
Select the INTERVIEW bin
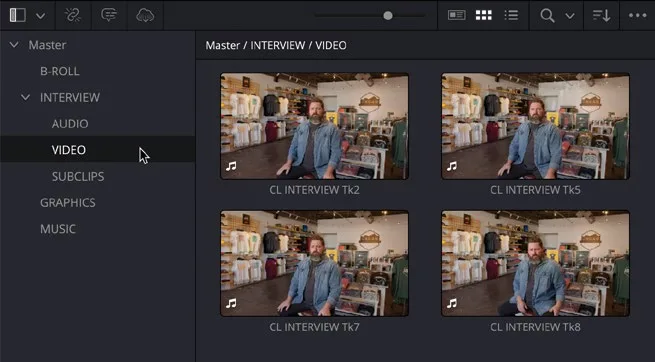point(70,97)
